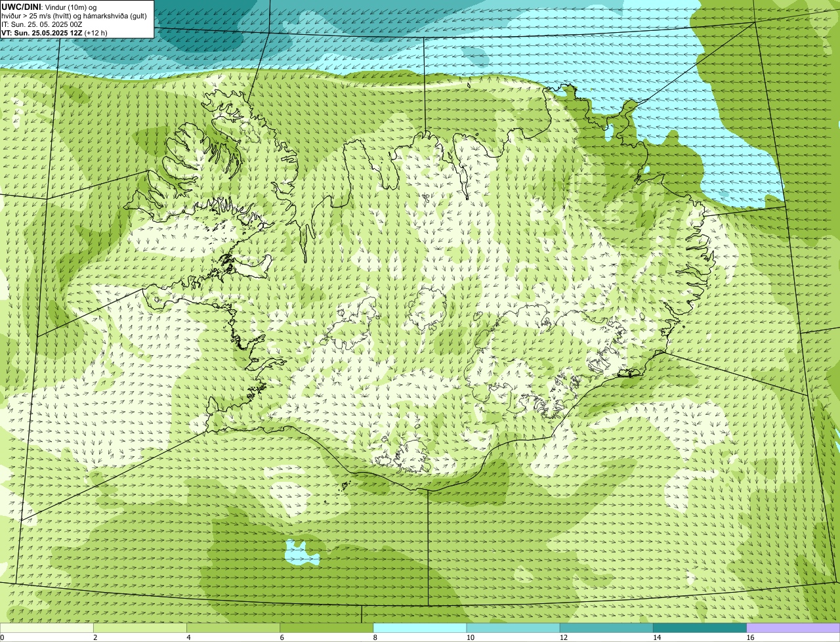Click the legend scale label "12"

[x=564, y=637]
